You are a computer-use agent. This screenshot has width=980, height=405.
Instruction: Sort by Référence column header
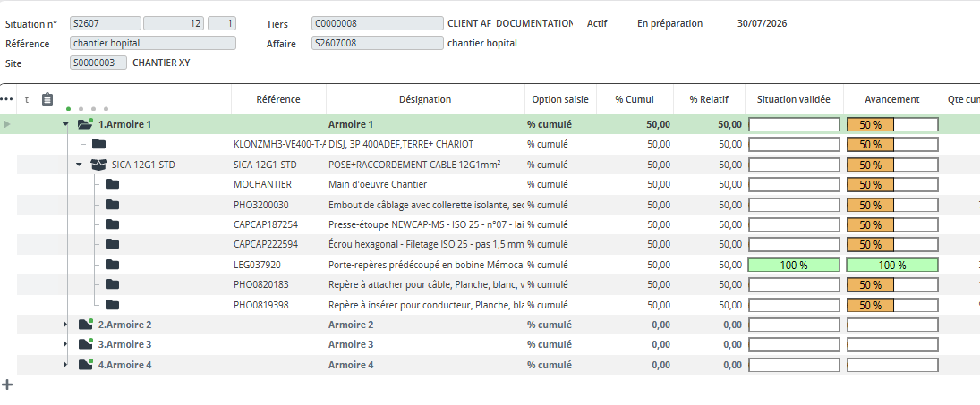click(278, 99)
